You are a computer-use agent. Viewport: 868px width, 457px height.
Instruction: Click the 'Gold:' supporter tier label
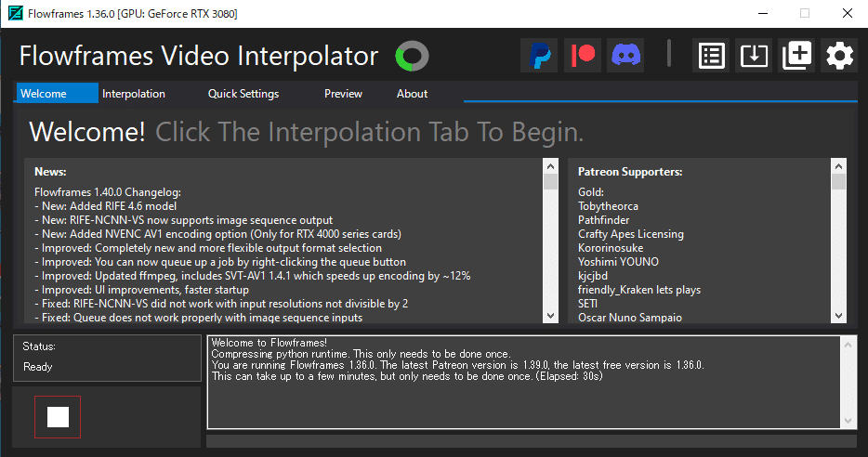[x=591, y=192]
